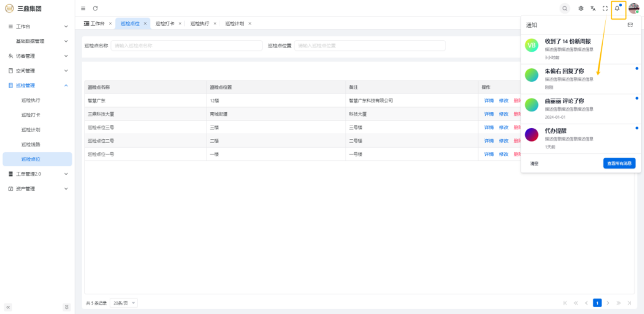Click 详情 link for 智慧广东 row
Screen dimensions: 644x314
489,100
